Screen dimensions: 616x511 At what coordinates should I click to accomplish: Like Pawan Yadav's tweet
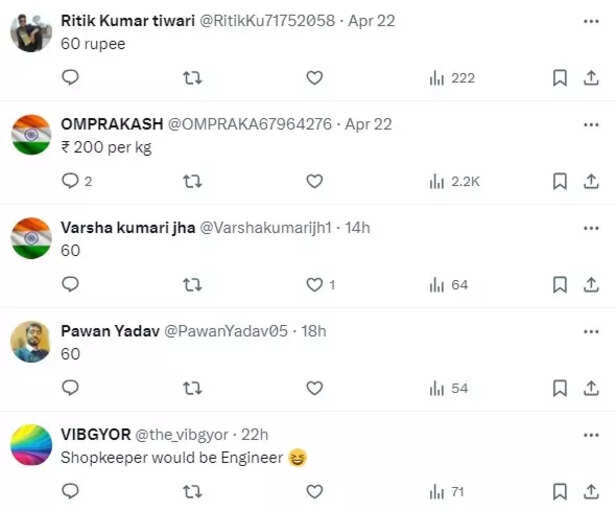314,388
